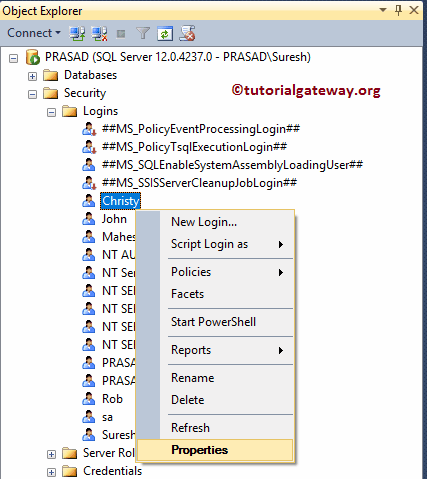
Task: Select the Credentials tree item
Action: [112, 471]
